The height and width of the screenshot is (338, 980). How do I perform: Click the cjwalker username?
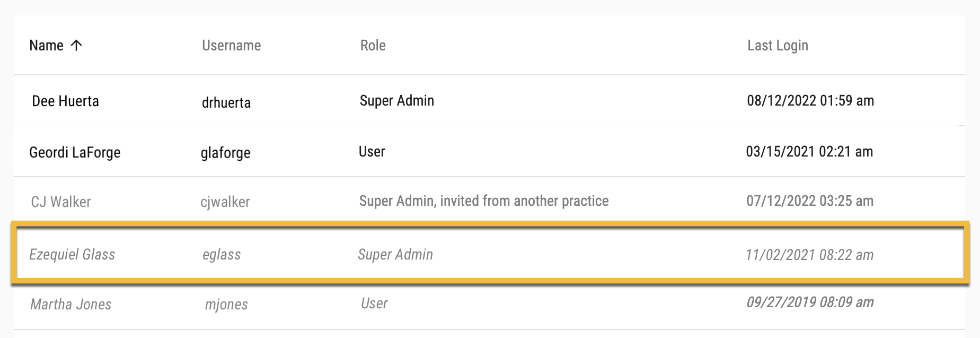[225, 202]
